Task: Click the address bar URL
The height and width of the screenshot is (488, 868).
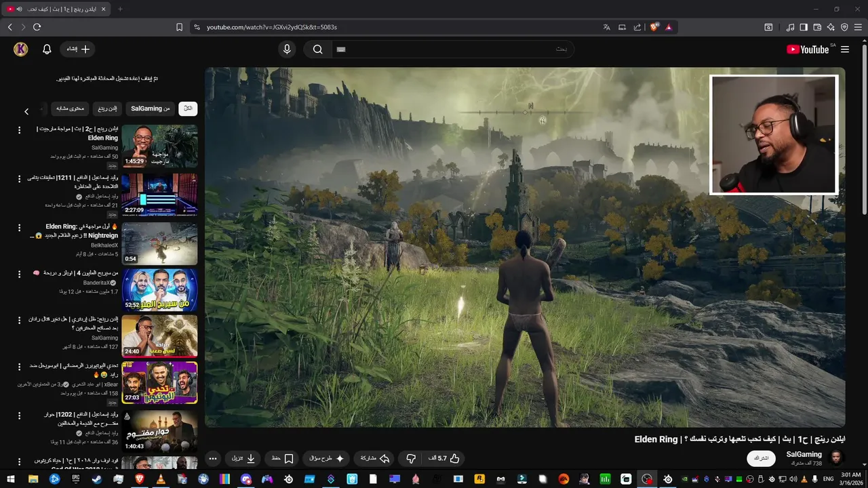Action: tap(272, 27)
